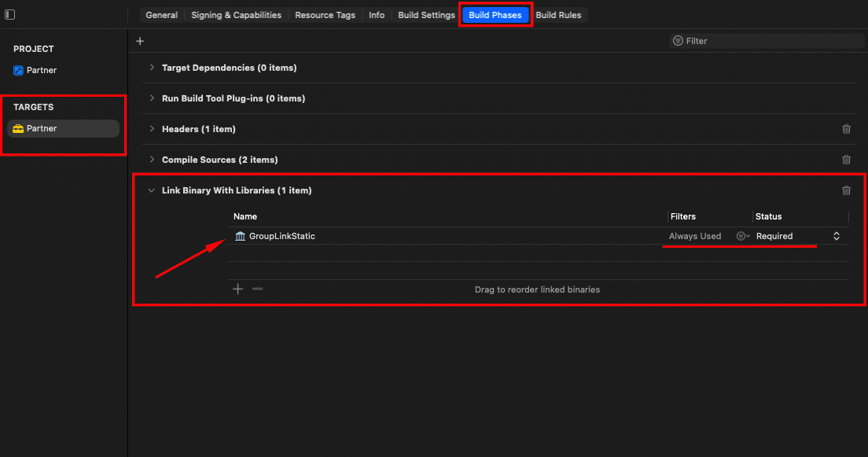Viewport: 868px width, 457px height.
Task: Click the Target Dependencies (0 items) title
Action: click(229, 68)
